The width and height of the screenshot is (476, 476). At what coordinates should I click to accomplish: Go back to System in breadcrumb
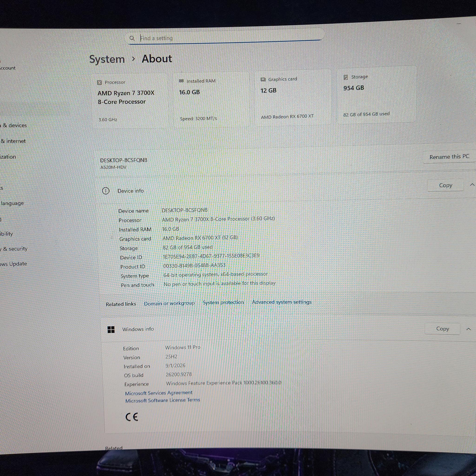(107, 59)
